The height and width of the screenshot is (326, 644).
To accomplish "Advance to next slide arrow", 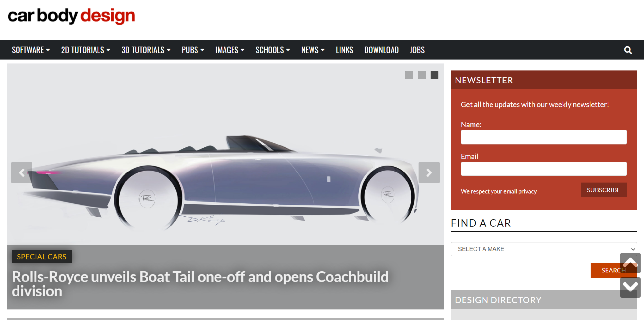I will [429, 172].
